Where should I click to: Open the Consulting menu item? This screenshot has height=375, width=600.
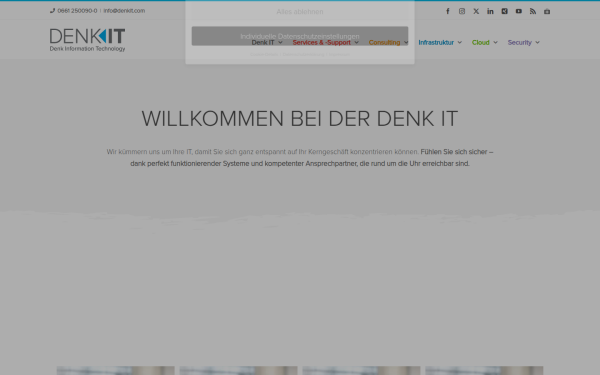(384, 42)
